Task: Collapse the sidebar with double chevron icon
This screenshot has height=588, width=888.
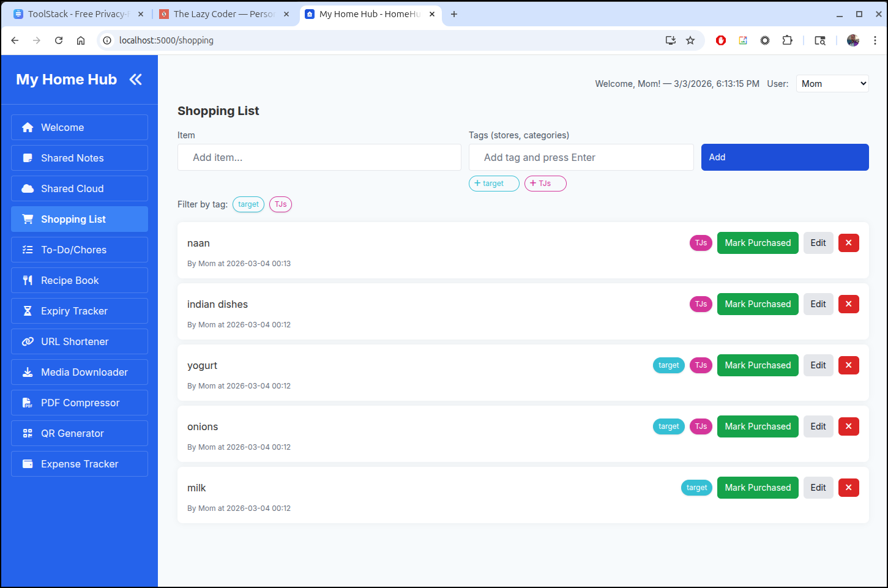Action: (x=135, y=80)
